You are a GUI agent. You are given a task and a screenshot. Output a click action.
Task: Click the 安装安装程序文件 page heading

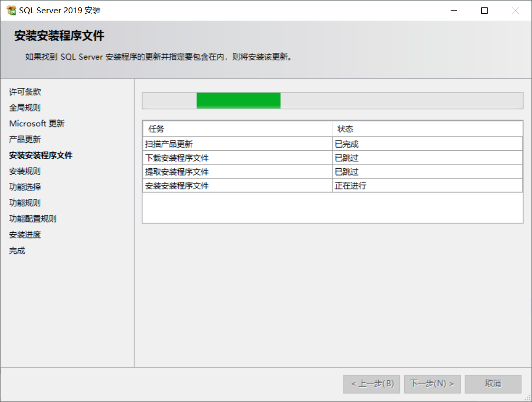59,36
